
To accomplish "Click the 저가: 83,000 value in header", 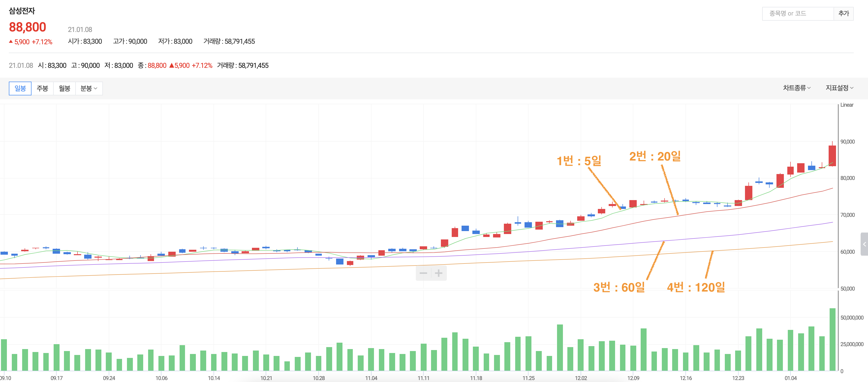I will point(175,41).
